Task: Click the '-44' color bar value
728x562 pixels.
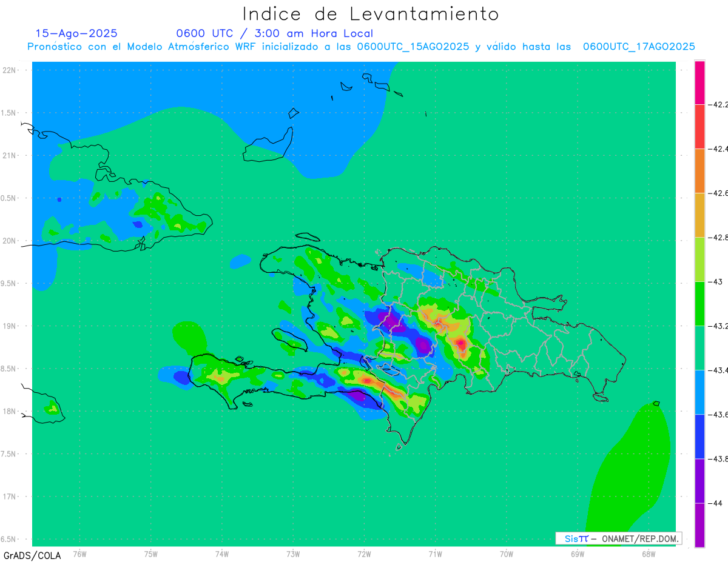Action: point(716,503)
